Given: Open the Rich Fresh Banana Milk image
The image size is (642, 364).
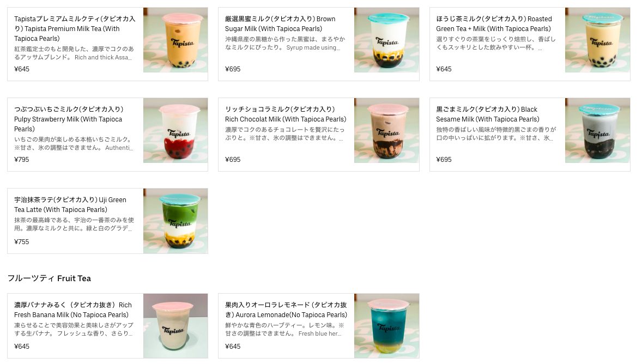Looking at the screenshot, I should point(175,326).
